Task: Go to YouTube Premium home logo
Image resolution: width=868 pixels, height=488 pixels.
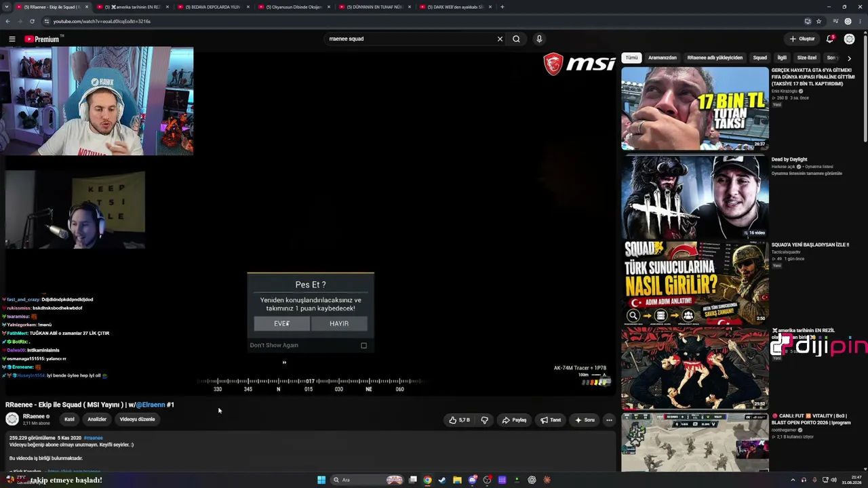Action: pyautogui.click(x=43, y=39)
